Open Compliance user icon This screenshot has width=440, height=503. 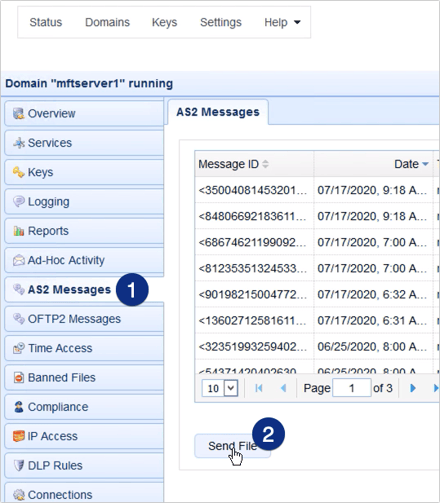coord(19,407)
